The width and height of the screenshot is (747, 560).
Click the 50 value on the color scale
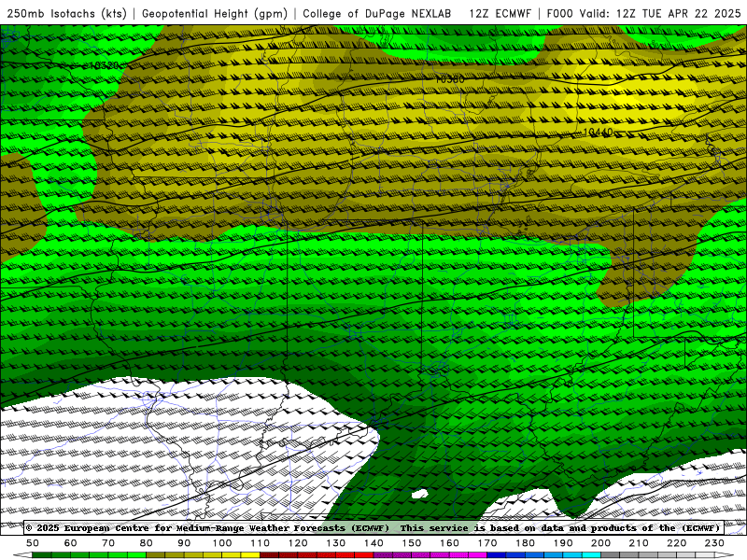(33, 543)
